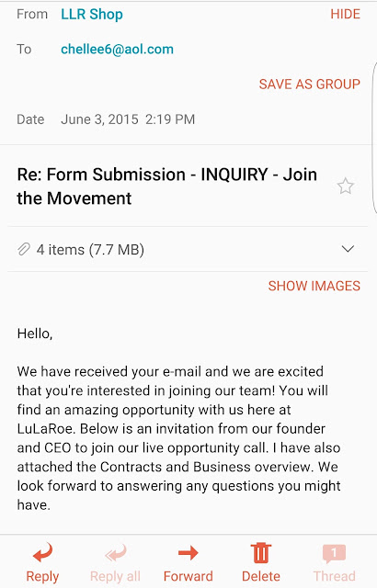Click the email body text paragraph

pyautogui.click(x=178, y=438)
